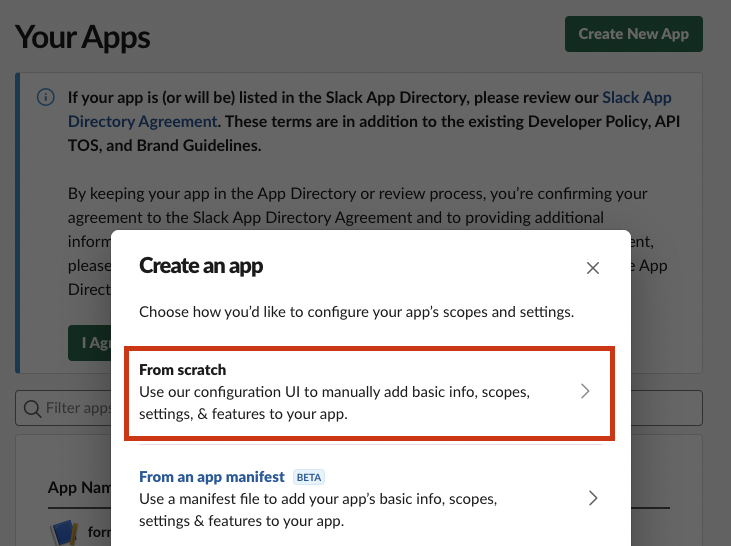This screenshot has height=546, width=731.
Task: Close the Create an app dialog
Action: (593, 268)
